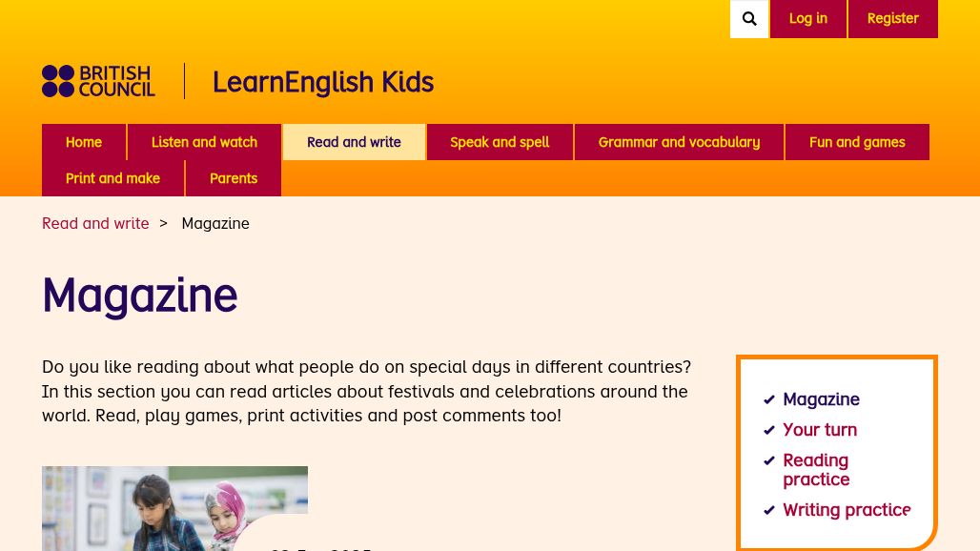
Task: Click the Register button
Action: 892,19
